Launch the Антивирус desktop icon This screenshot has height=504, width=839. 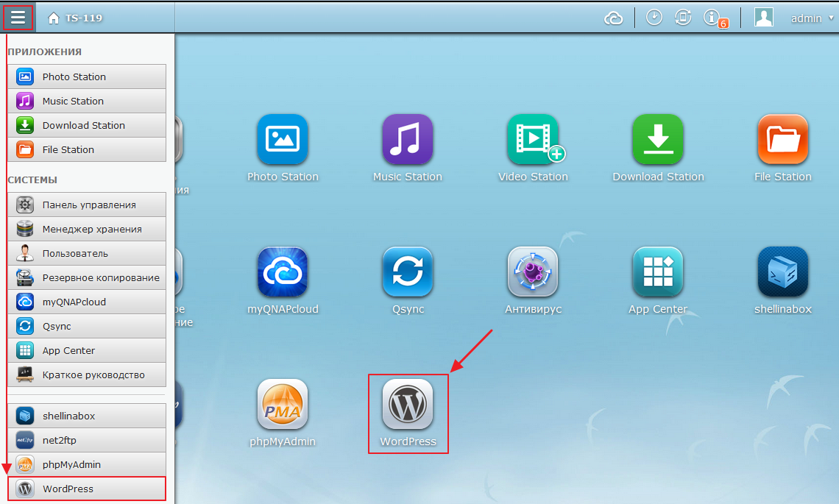[533, 271]
